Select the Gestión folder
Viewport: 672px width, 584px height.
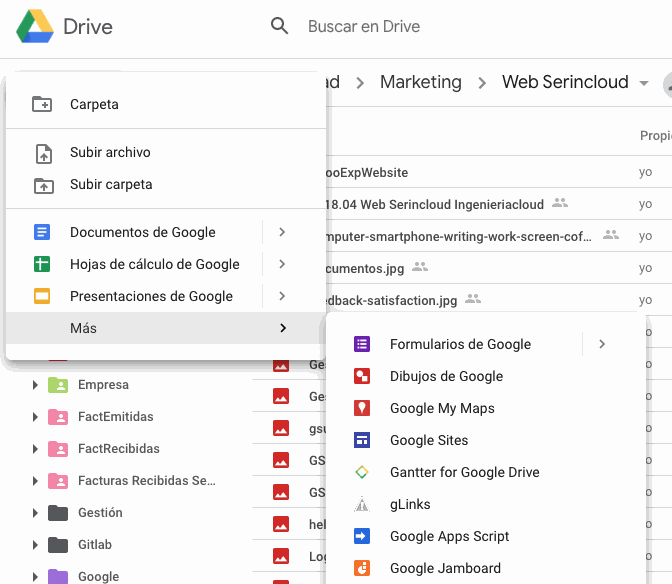coord(100,512)
